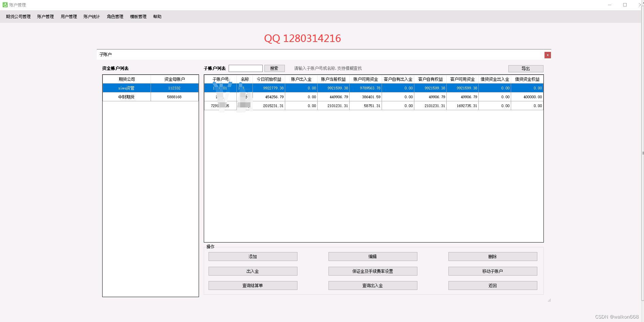Click the 资金母账户 column header

tap(174, 79)
